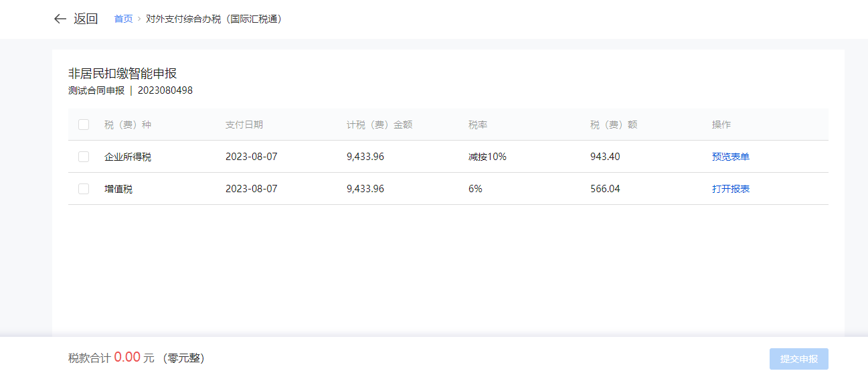Toggle the select-all checkbox in table header

[84, 125]
